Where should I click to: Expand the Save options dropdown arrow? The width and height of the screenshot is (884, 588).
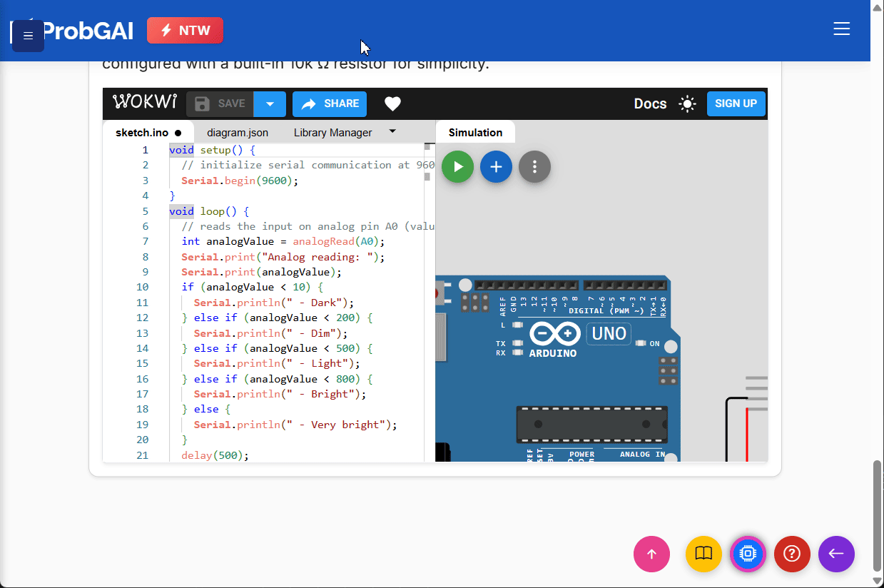[x=270, y=103]
